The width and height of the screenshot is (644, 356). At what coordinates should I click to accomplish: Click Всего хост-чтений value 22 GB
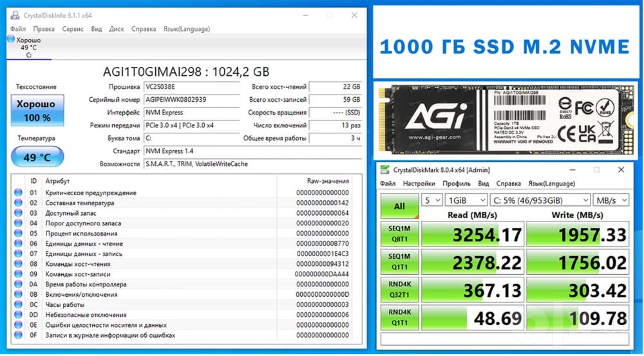[336, 87]
